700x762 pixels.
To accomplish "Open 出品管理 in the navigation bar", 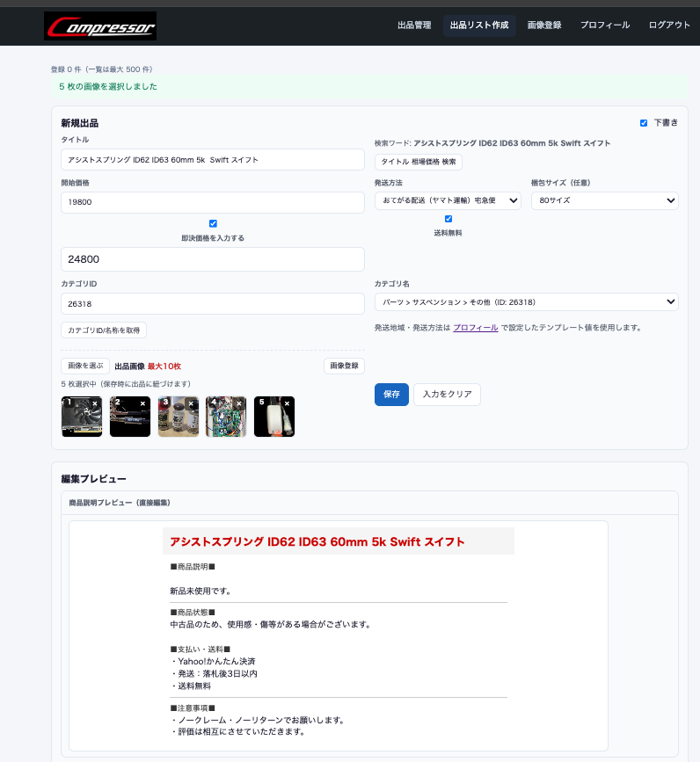I will click(x=414, y=25).
